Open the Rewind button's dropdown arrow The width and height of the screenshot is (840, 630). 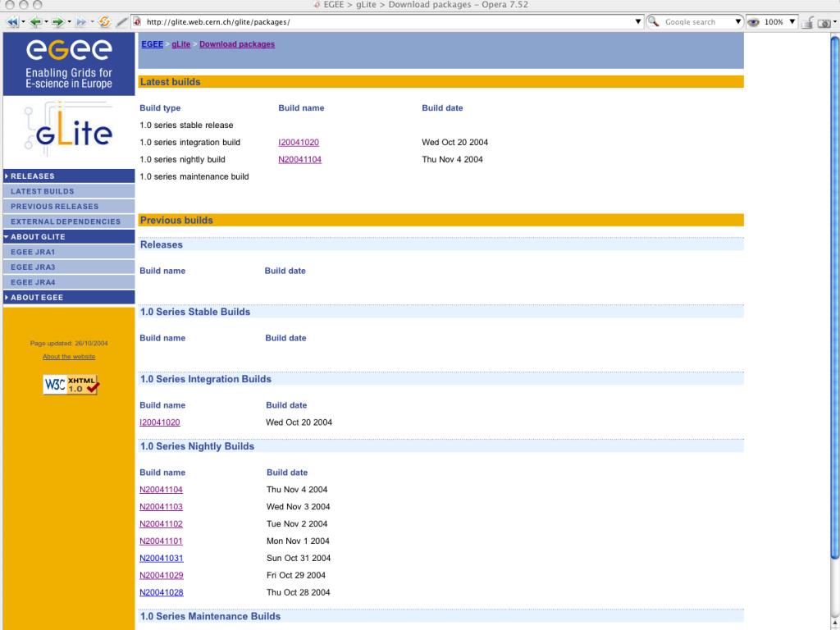tap(23, 22)
